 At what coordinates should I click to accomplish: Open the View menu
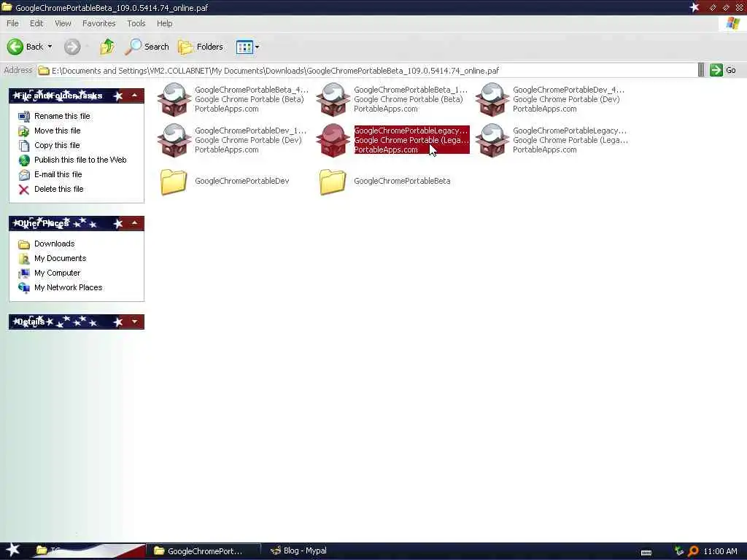63,23
